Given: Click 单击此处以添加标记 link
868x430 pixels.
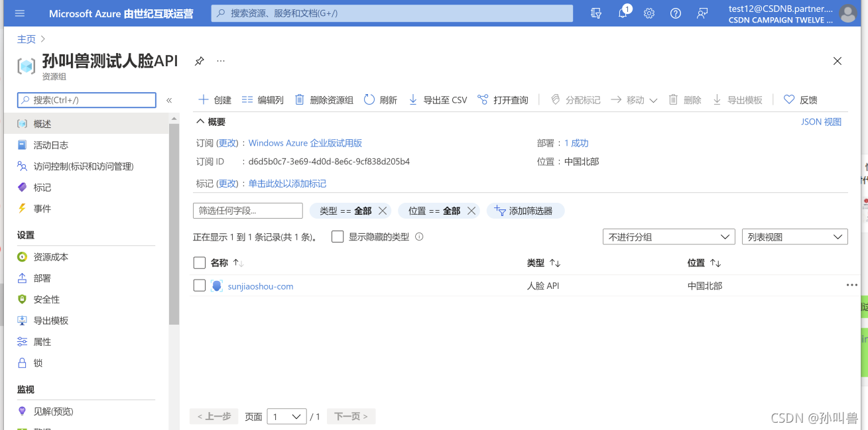Looking at the screenshot, I should pos(287,184).
